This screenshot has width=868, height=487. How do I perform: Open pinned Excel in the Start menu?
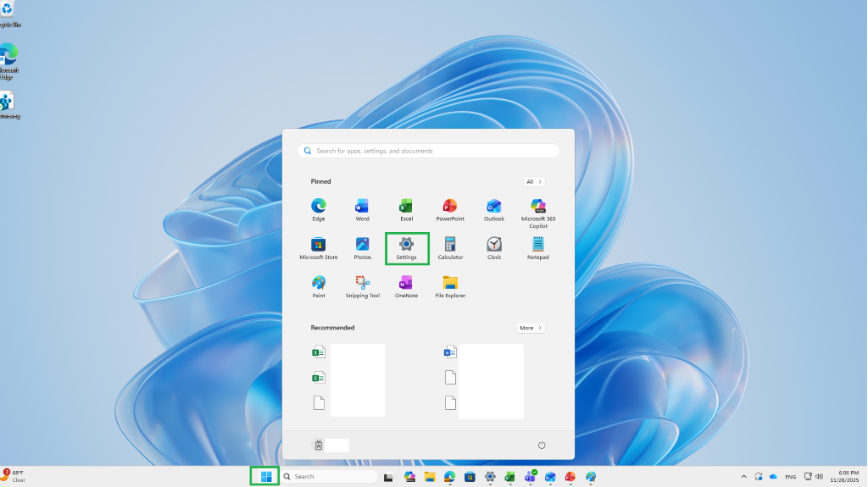point(406,210)
